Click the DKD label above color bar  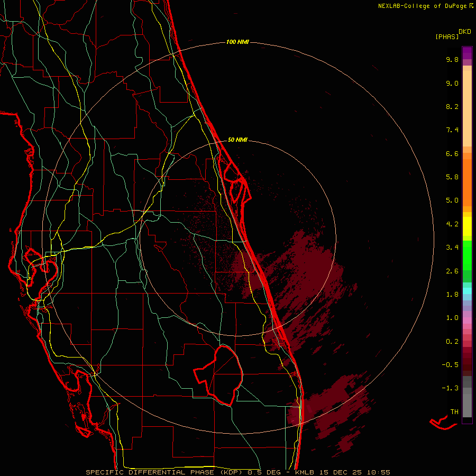pyautogui.click(x=465, y=32)
